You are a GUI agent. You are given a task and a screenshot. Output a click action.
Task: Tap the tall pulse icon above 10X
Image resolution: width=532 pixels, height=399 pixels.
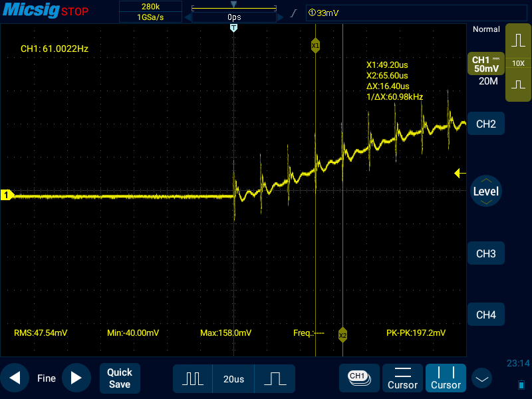(x=518, y=41)
